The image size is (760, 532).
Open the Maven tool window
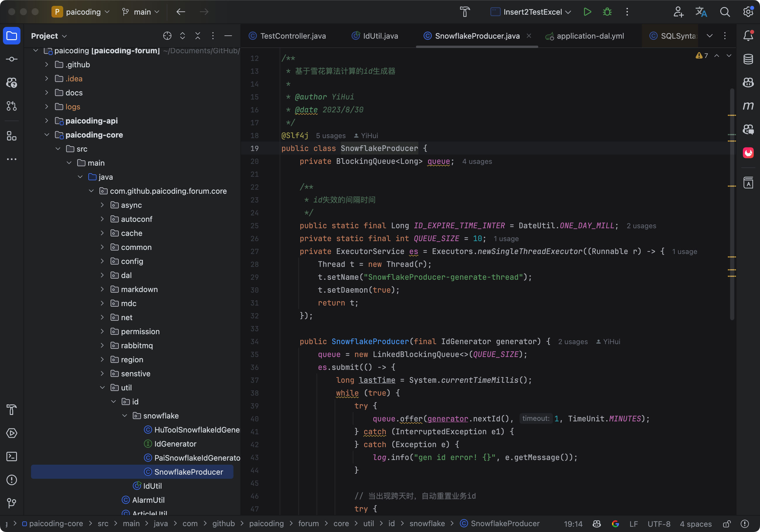(748, 106)
